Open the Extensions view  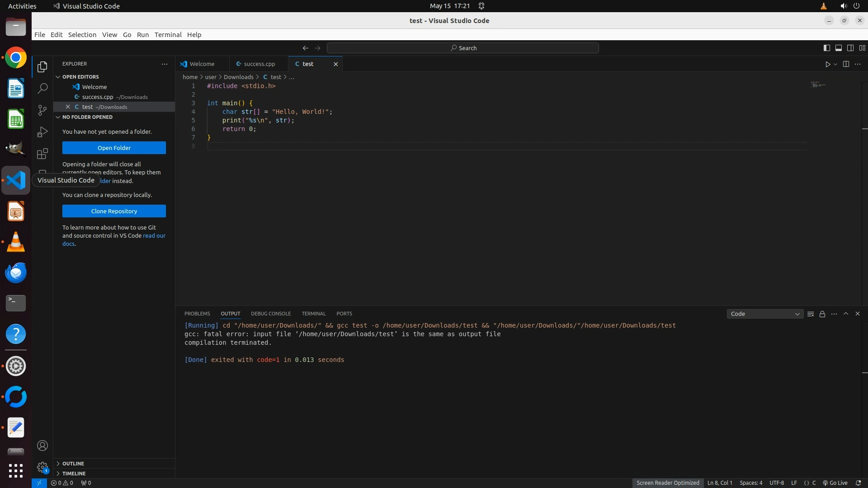(42, 154)
